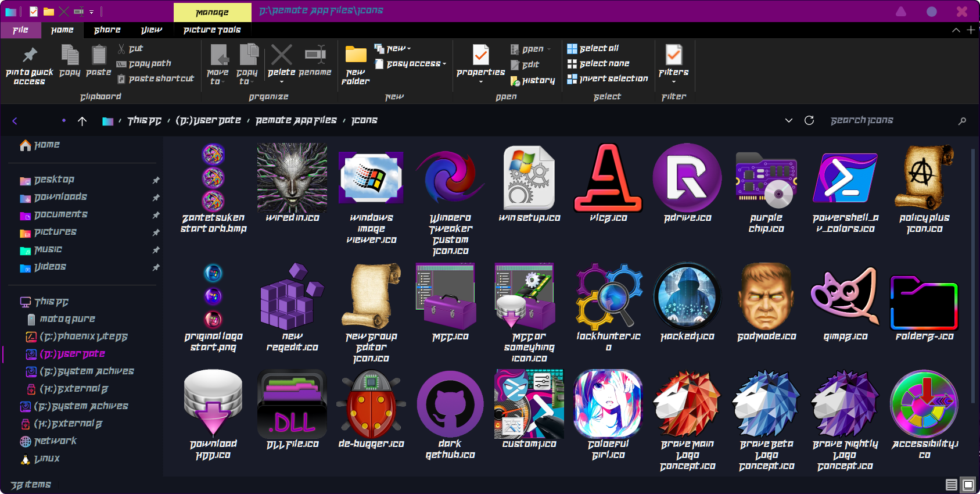
Task: Refresh the Icons folder view
Action: tap(809, 120)
